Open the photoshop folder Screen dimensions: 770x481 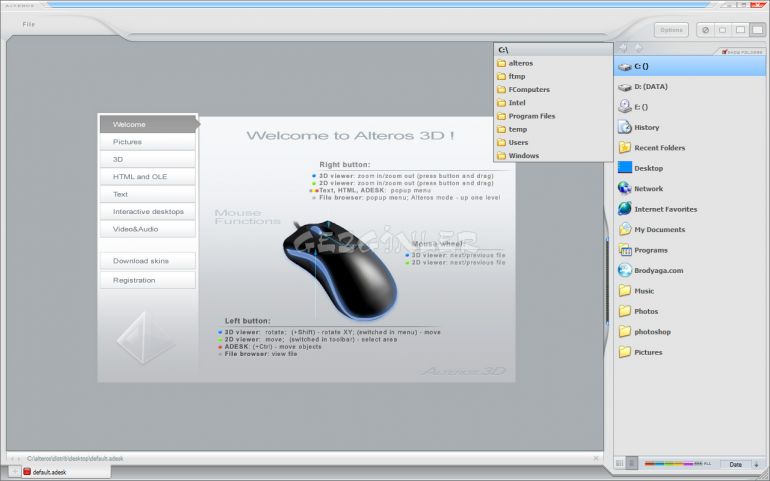(x=689, y=332)
